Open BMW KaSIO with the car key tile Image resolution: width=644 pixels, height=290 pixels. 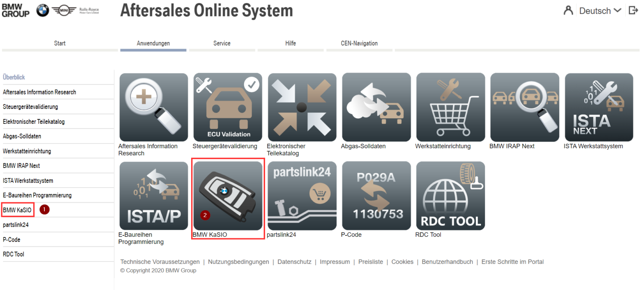coord(228,196)
